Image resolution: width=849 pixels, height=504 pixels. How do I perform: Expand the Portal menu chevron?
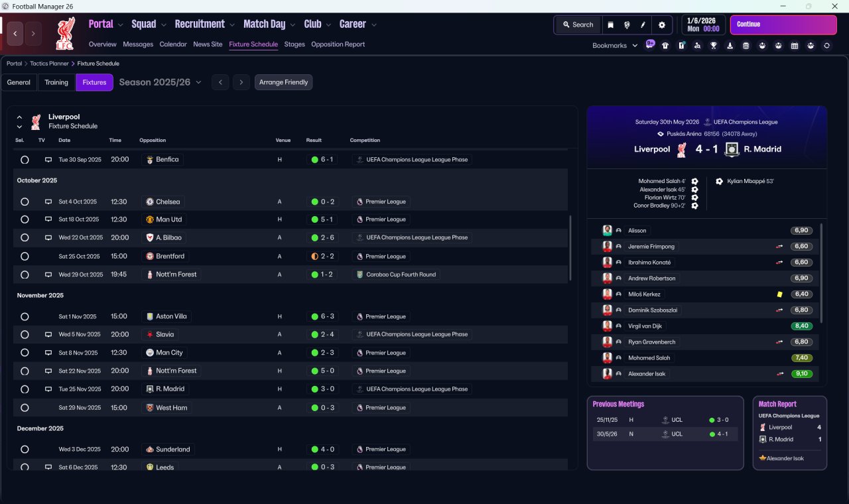click(x=120, y=25)
